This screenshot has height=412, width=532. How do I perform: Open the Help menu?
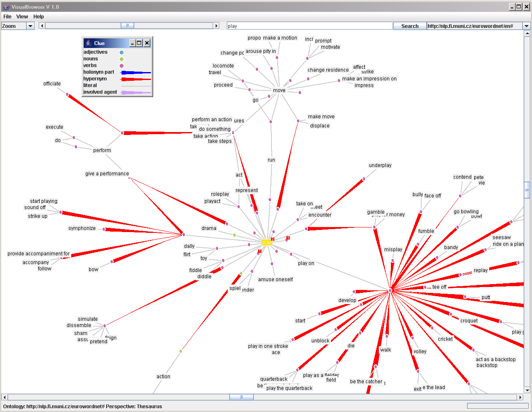pyautogui.click(x=39, y=17)
